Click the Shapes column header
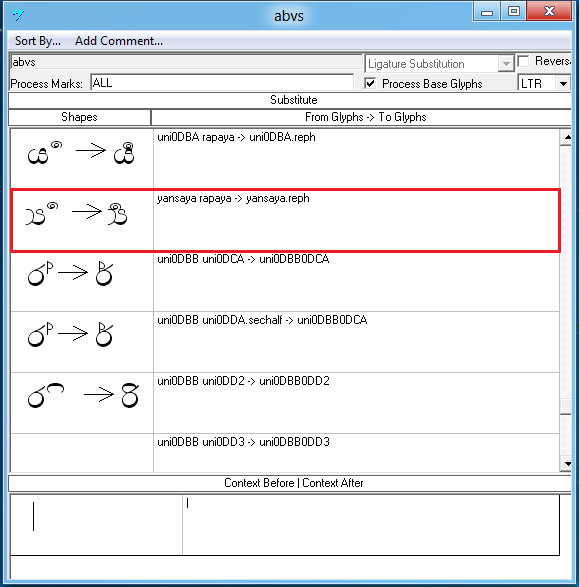The image size is (579, 587). (x=79, y=117)
